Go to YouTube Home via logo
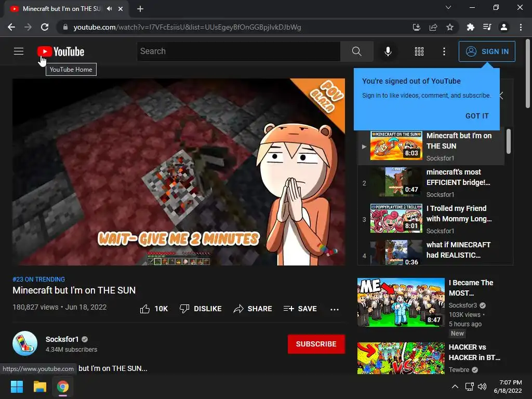Image resolution: width=532 pixels, height=399 pixels. [61, 51]
